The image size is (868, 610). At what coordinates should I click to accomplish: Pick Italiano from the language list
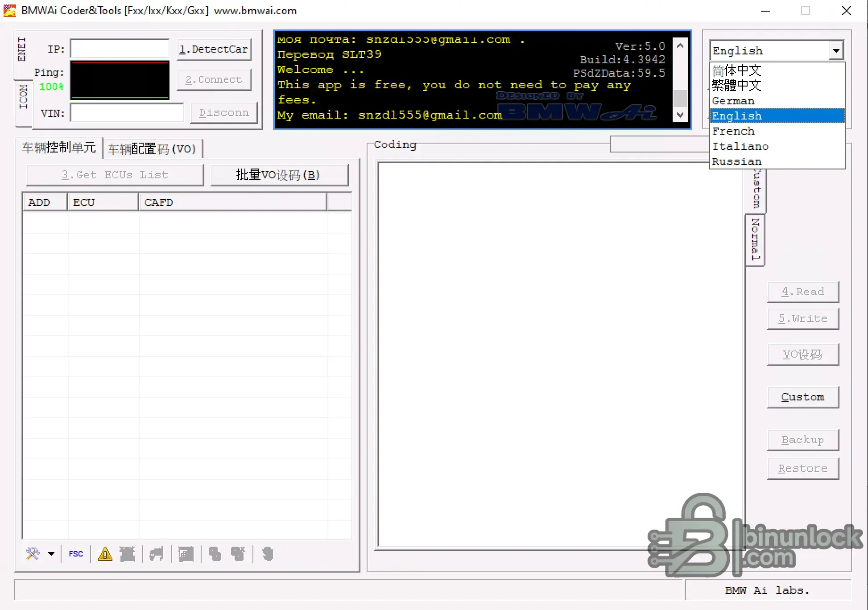777,146
